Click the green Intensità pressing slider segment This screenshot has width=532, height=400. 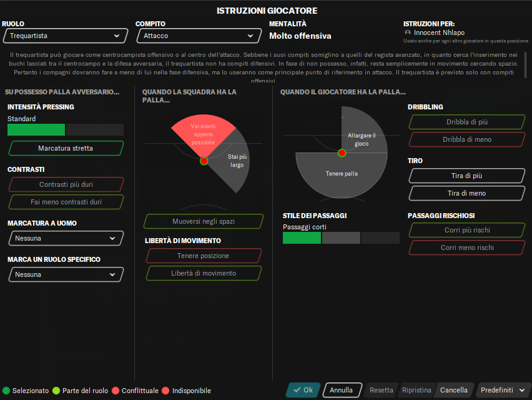36,130
